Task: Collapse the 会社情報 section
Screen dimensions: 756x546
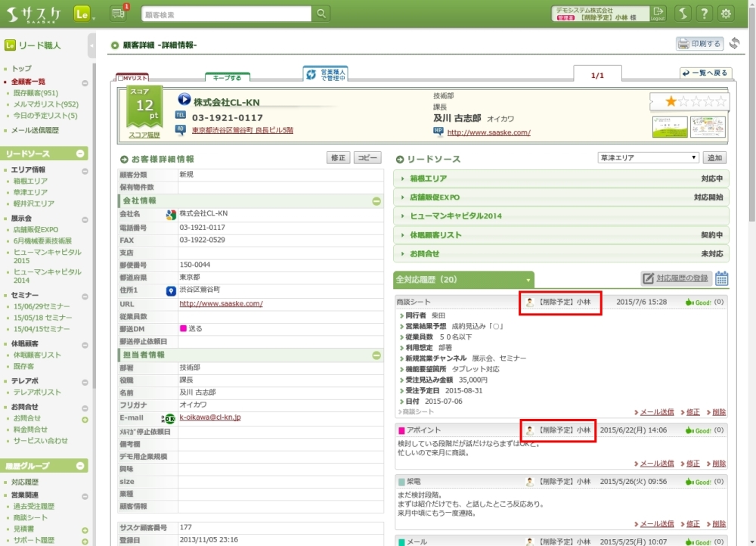Action: pyautogui.click(x=376, y=201)
